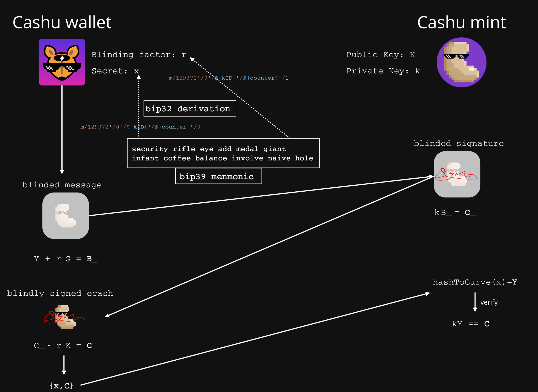This screenshot has width=538, height=392.
Task: Click the derivation path ending in /1
Action: [x=228, y=78]
